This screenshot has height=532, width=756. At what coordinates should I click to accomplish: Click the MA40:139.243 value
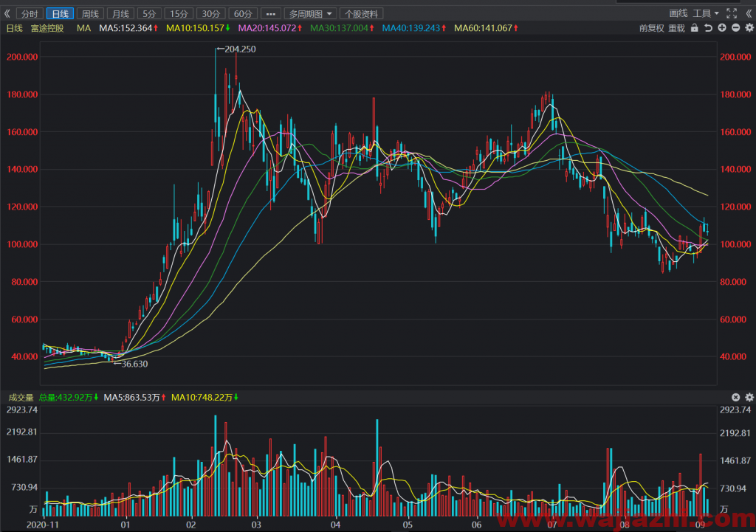click(413, 28)
